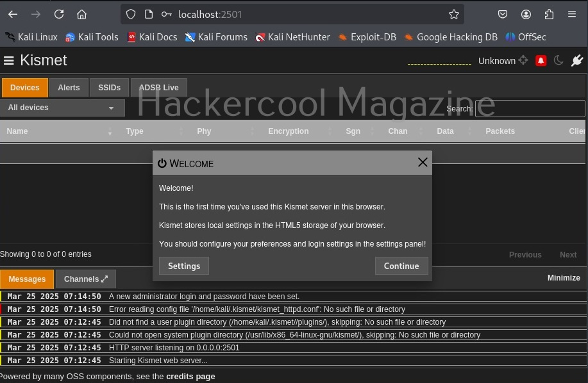This screenshot has height=383, width=588.
Task: Open the Firefox application menu
Action: pyautogui.click(x=572, y=14)
